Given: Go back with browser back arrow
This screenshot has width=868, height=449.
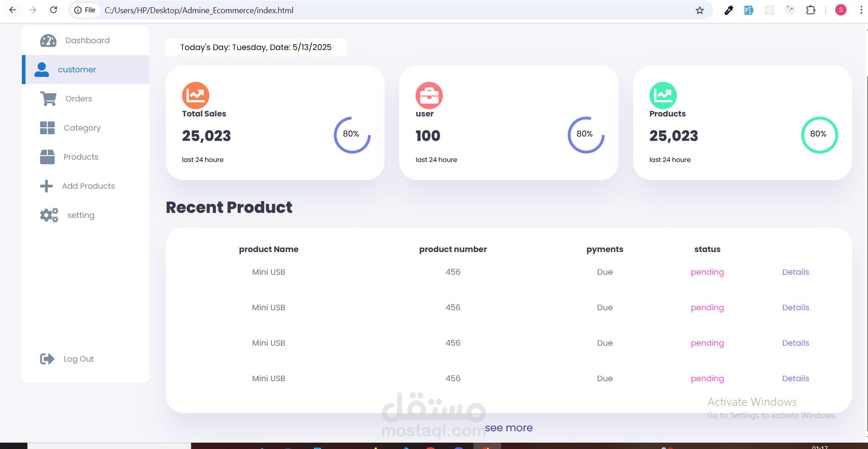Looking at the screenshot, I should point(13,10).
